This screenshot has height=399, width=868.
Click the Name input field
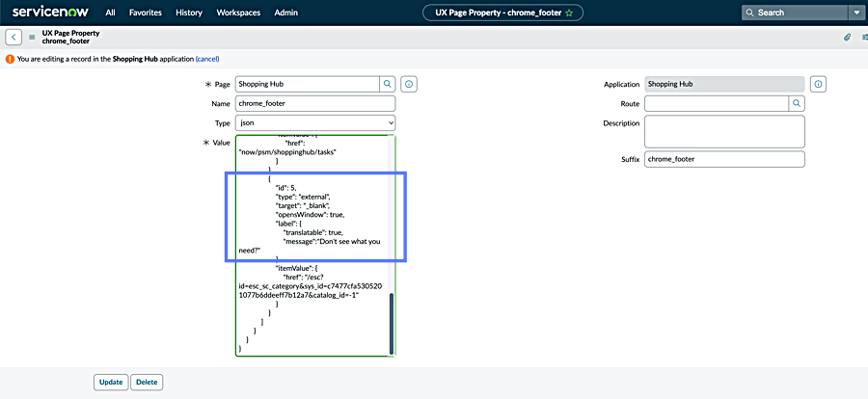tap(315, 103)
